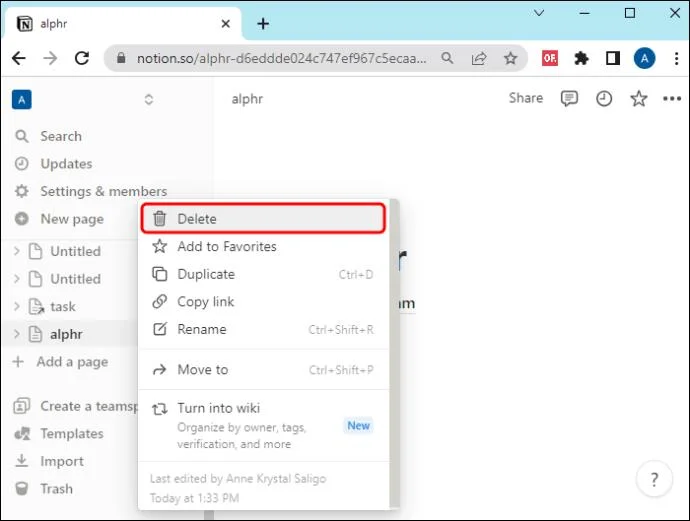Image resolution: width=690 pixels, height=521 pixels.
Task: Reload the Notion page
Action: [x=82, y=58]
